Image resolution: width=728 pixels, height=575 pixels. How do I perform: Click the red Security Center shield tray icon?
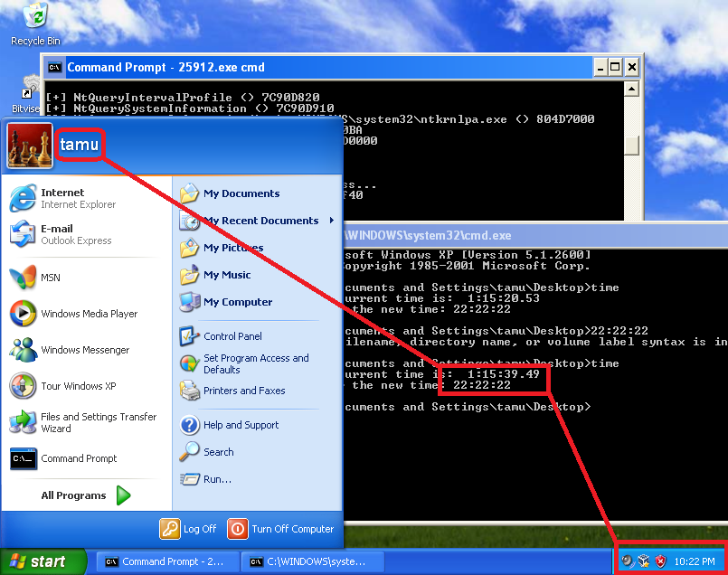659,561
